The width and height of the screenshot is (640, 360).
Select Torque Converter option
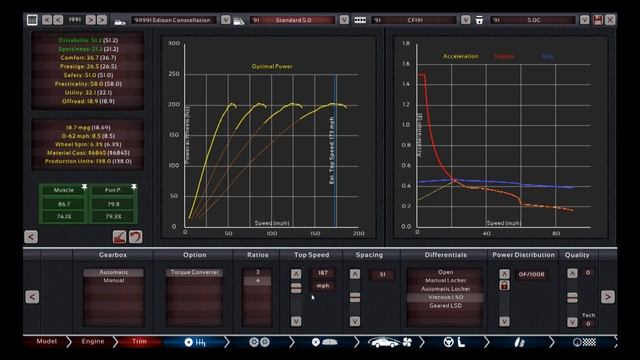(x=195, y=272)
